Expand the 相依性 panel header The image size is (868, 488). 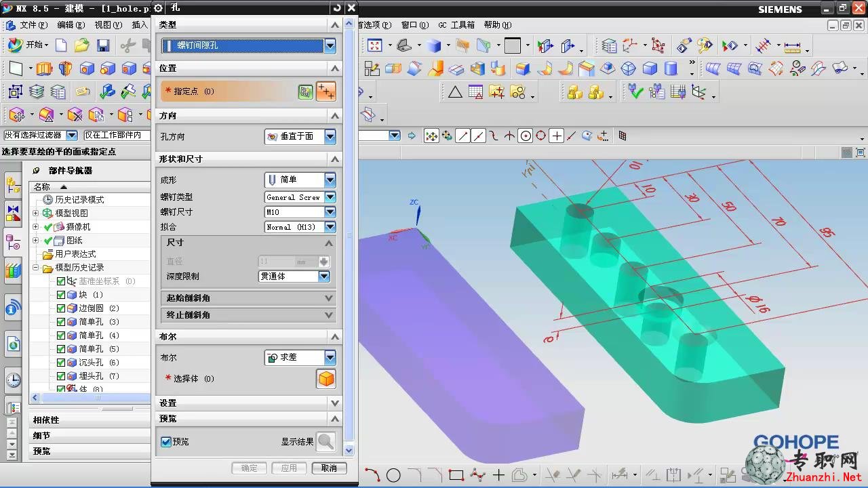[x=90, y=420]
